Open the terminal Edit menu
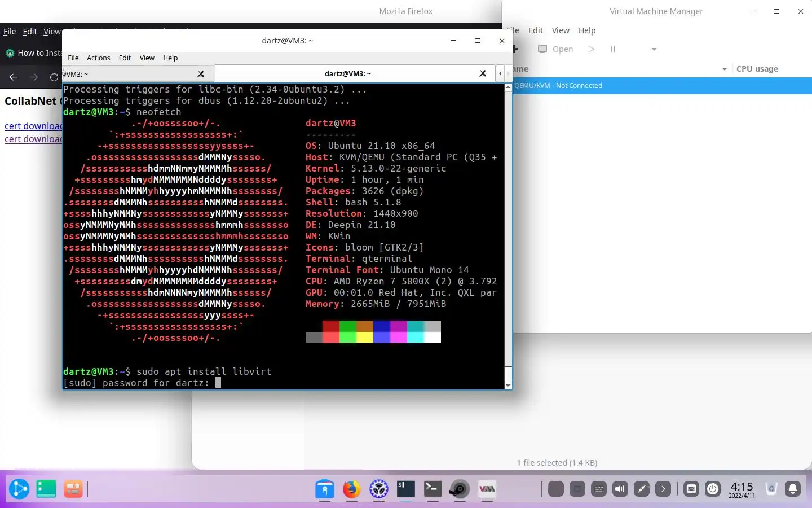Image resolution: width=812 pixels, height=508 pixels. point(125,58)
